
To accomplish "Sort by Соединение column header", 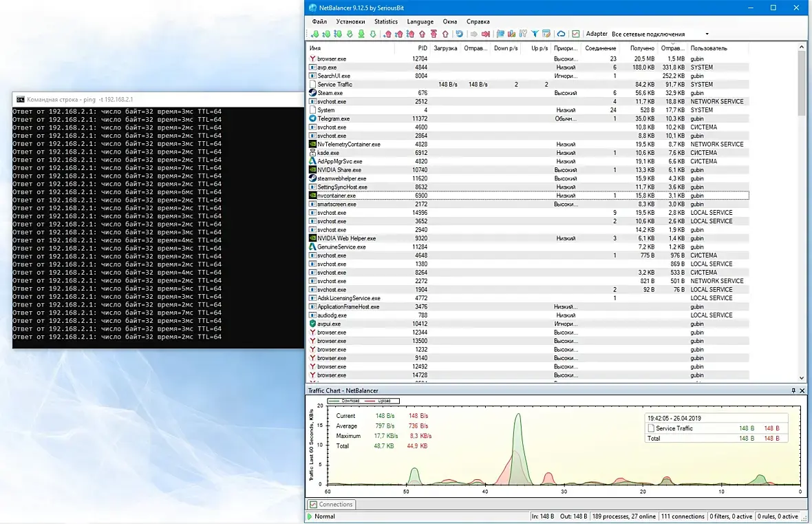I will click(x=600, y=48).
